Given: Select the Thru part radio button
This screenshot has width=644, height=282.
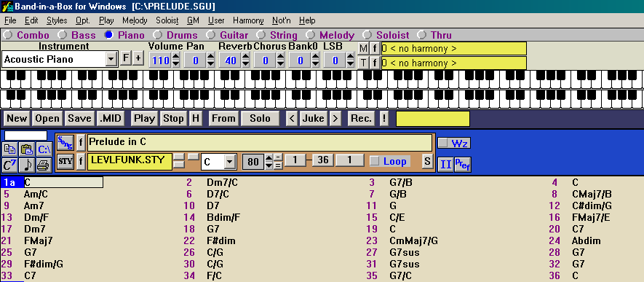Looking at the screenshot, I should click(422, 35).
